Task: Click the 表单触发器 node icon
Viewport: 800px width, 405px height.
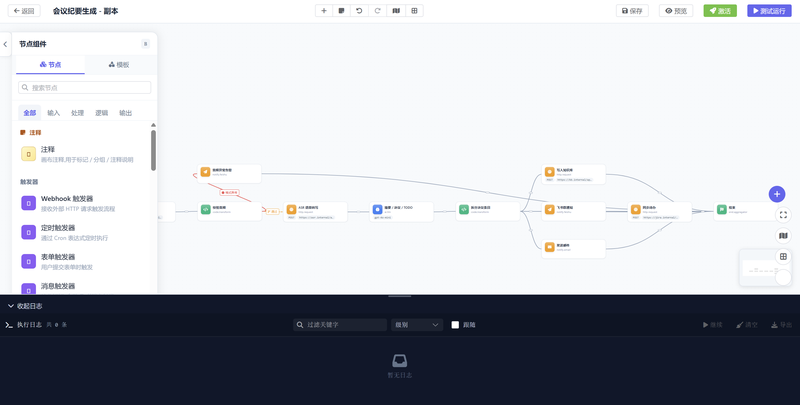Action: point(29,261)
